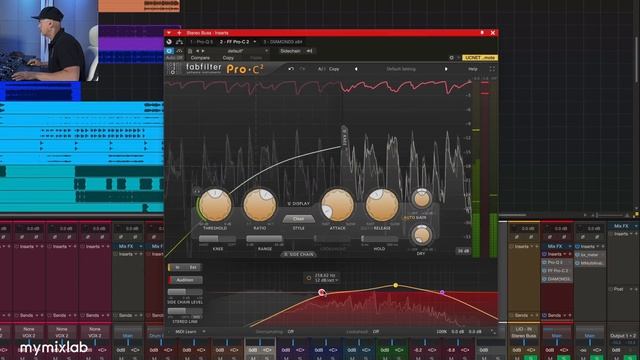Select next FabFilter preset arrow

(446, 69)
